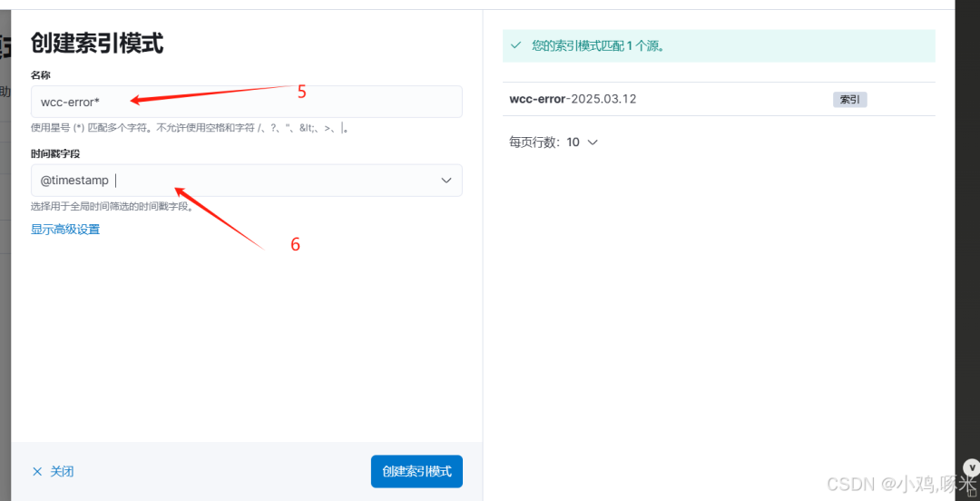Open the "每页行数: 10" rows per page dropdown

tap(554, 142)
